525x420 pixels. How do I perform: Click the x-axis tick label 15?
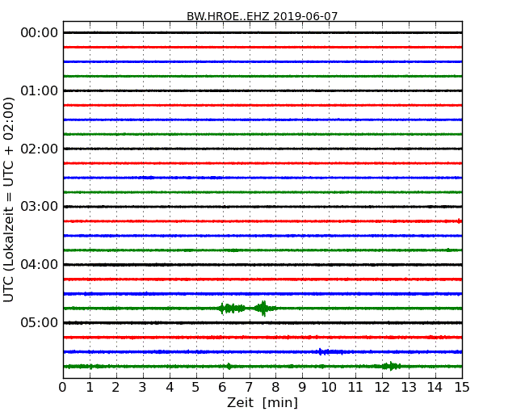462,388
